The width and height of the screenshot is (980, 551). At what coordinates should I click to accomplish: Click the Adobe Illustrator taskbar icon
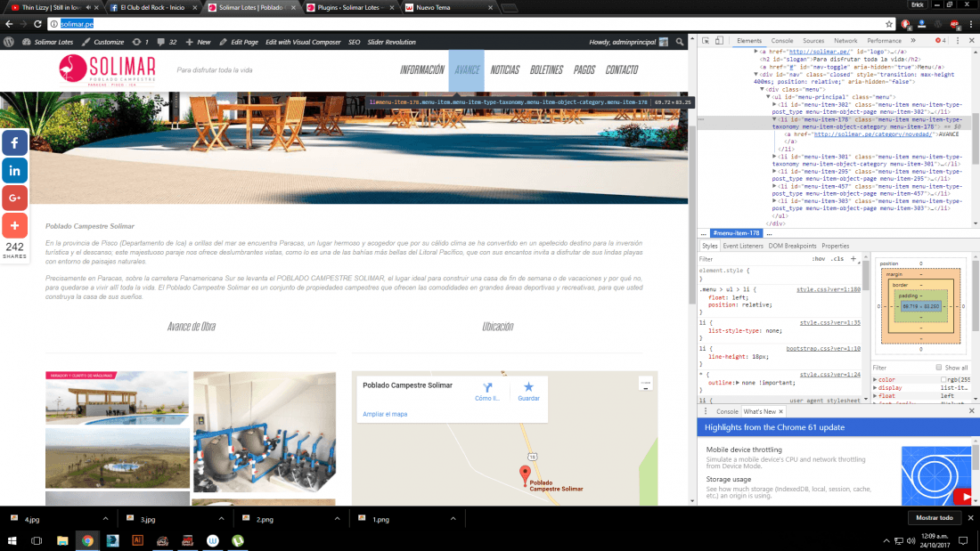137,541
